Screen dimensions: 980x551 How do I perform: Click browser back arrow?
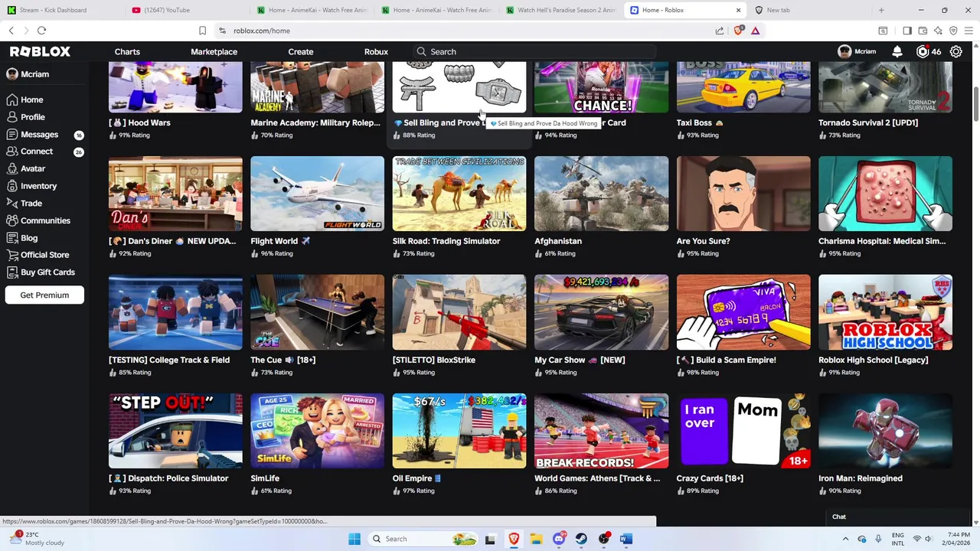(11, 31)
